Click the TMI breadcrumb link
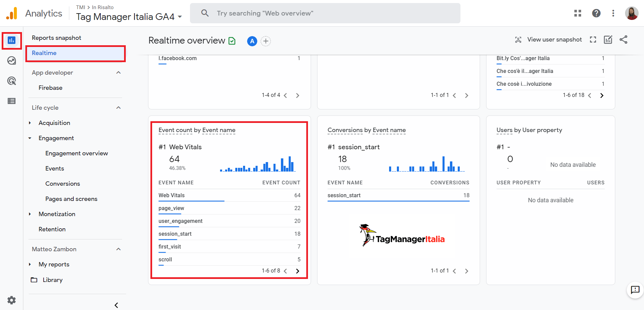 click(81, 7)
